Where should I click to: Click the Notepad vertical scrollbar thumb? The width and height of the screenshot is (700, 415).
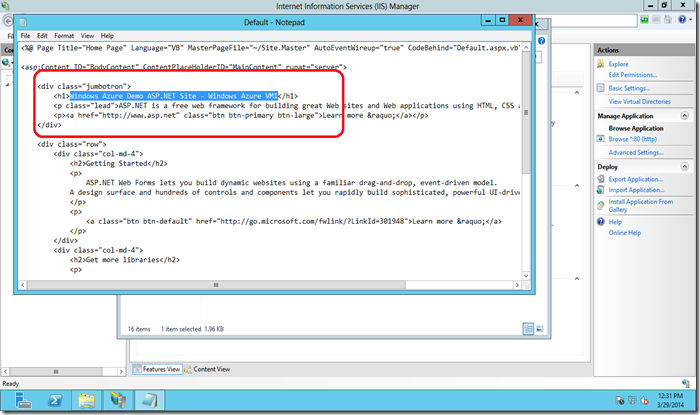point(526,112)
